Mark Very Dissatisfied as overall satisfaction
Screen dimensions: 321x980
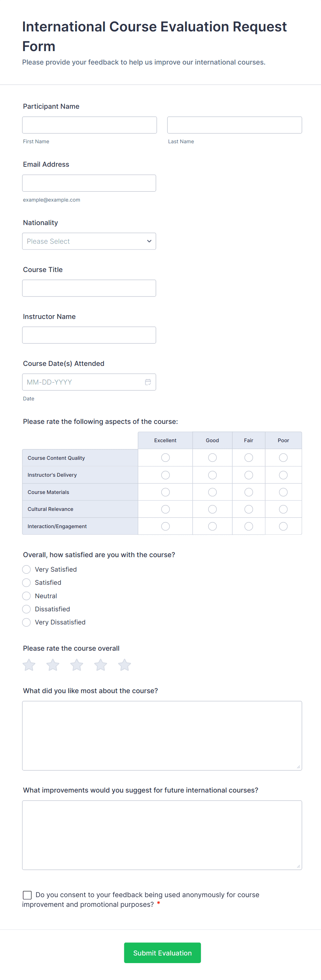tap(26, 622)
